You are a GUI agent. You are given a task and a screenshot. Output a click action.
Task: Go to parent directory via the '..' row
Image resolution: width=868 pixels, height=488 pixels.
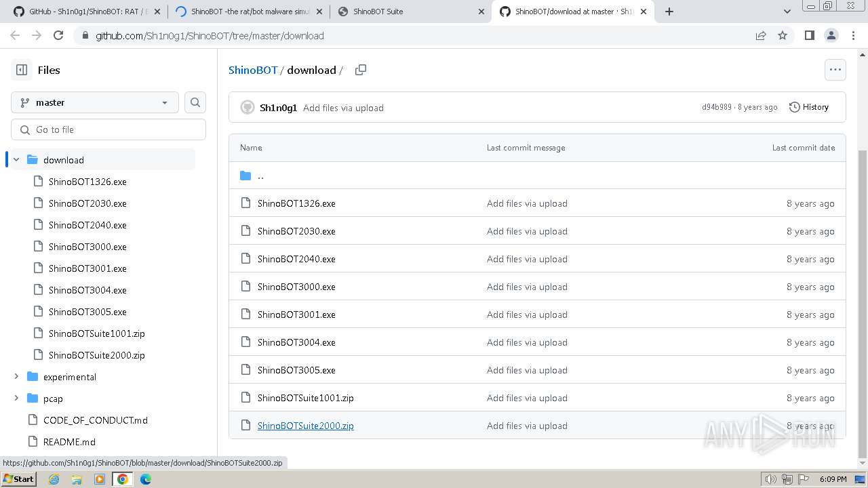[x=537, y=176]
